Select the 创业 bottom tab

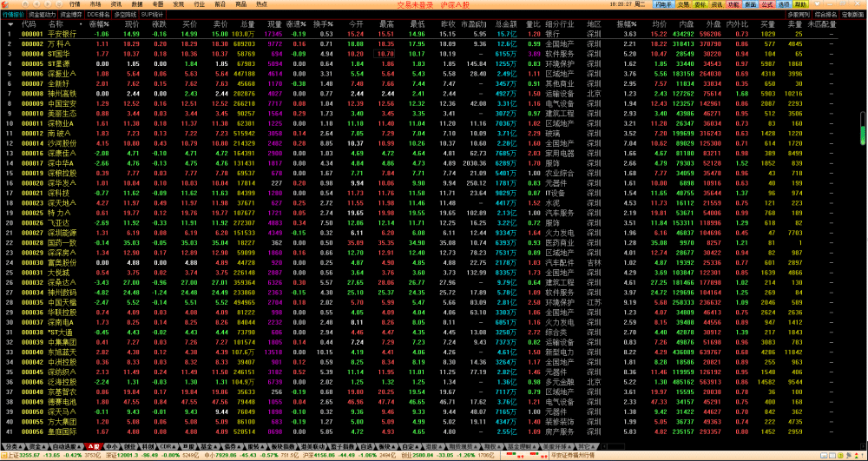tap(129, 446)
